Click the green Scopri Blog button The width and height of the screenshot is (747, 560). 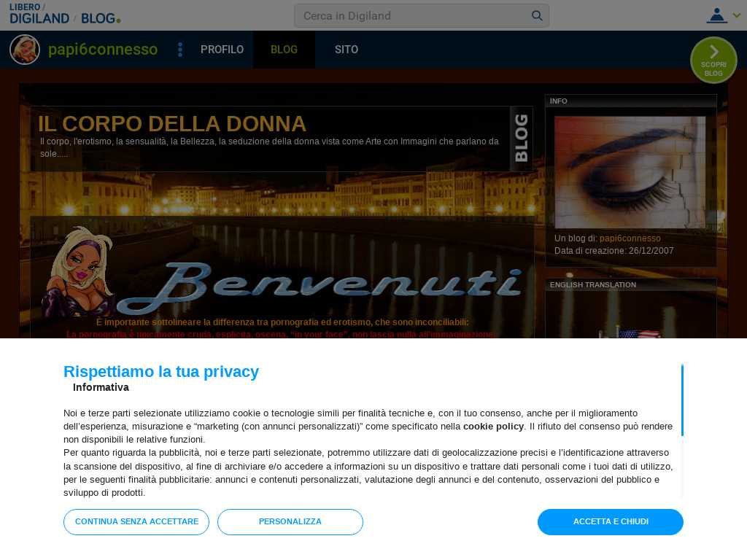(x=713, y=61)
